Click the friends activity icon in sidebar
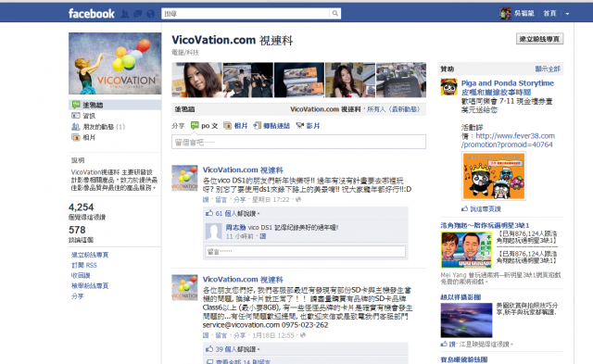The image size is (593, 364). [76, 127]
